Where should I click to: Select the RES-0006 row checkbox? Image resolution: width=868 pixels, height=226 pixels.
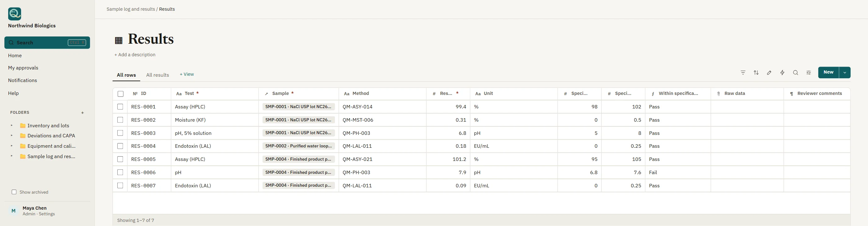pos(120,172)
